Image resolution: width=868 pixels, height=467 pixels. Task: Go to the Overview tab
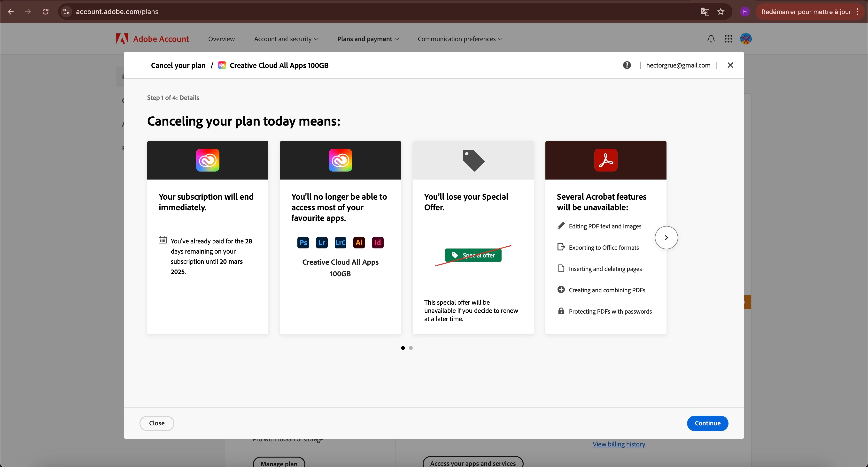pos(221,39)
